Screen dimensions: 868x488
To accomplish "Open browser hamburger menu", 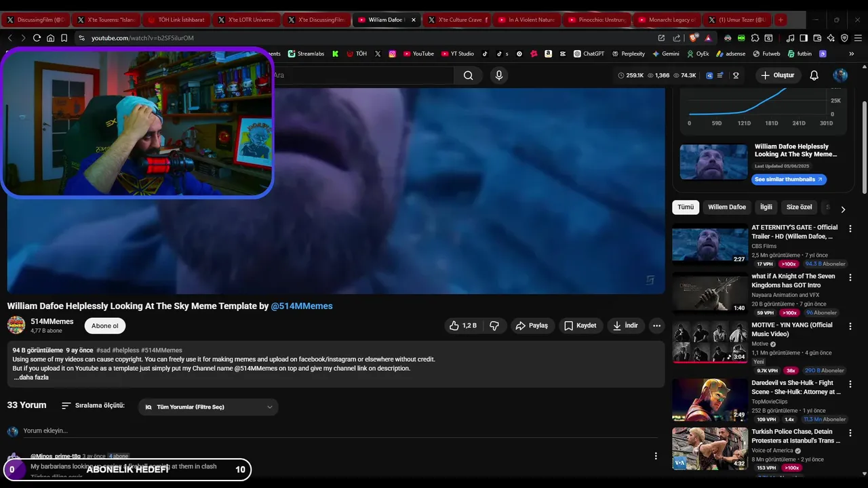I will 858,38.
